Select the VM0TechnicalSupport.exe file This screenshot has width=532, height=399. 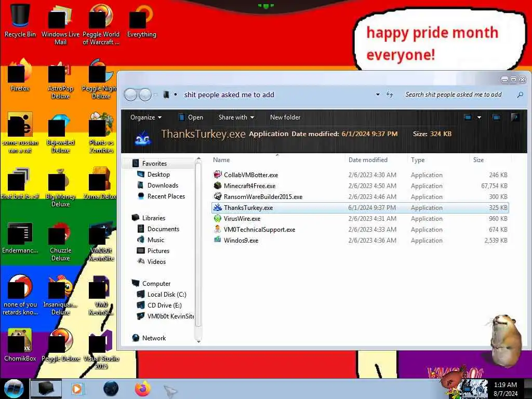(x=259, y=229)
